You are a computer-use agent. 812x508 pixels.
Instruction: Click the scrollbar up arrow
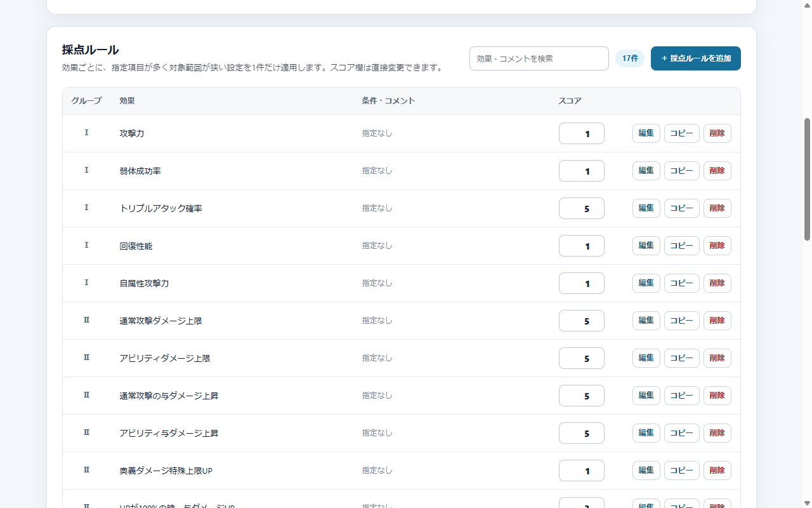point(807,4)
